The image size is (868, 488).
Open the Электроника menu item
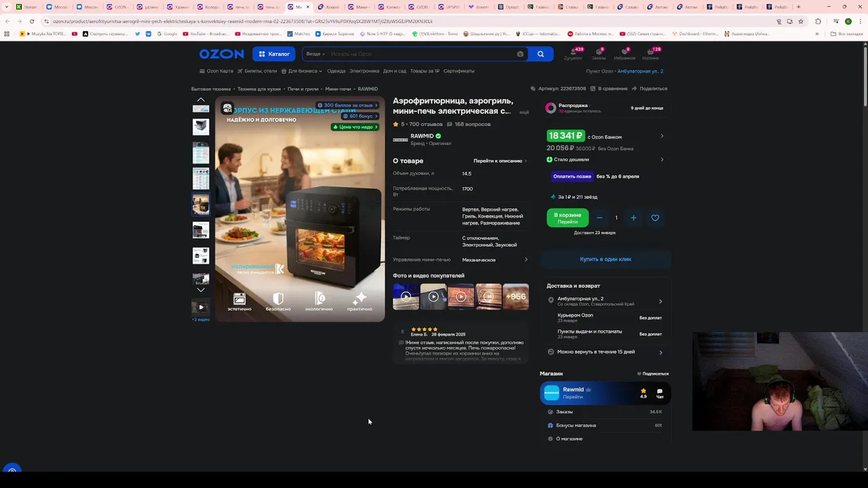(x=364, y=71)
